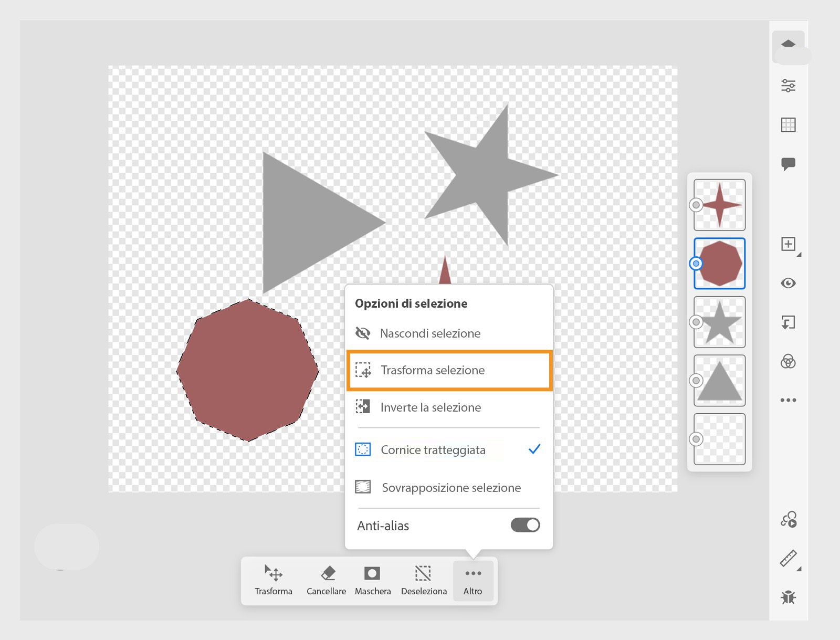Toggle radio dot on empty layer
This screenshot has width=840, height=640.
tap(696, 439)
